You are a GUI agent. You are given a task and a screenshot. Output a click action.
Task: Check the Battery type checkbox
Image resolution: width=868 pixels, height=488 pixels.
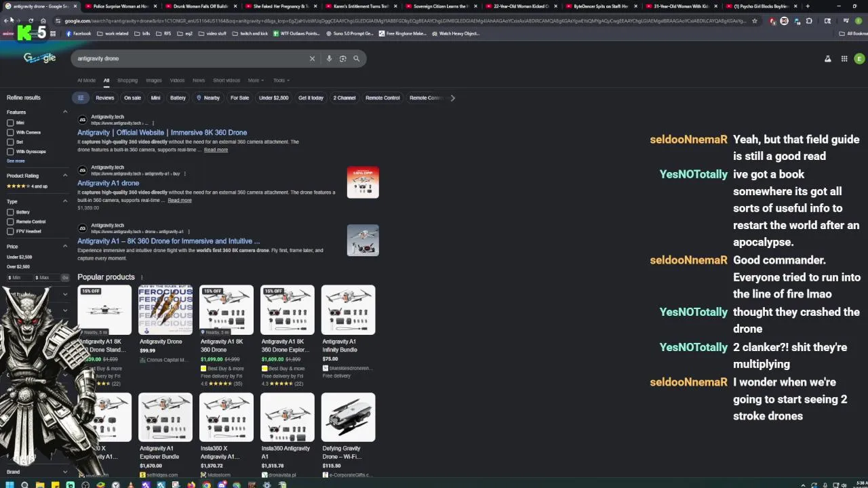(x=10, y=212)
